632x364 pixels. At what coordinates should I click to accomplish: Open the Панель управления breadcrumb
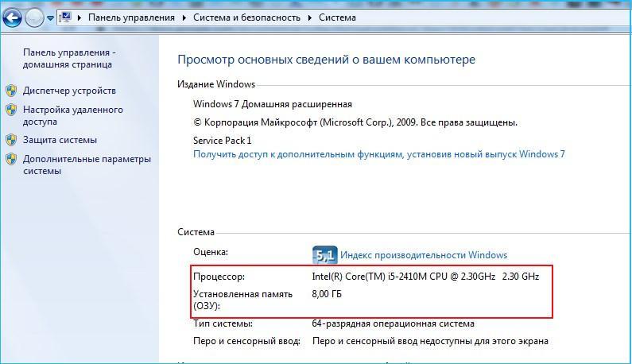pos(131,17)
